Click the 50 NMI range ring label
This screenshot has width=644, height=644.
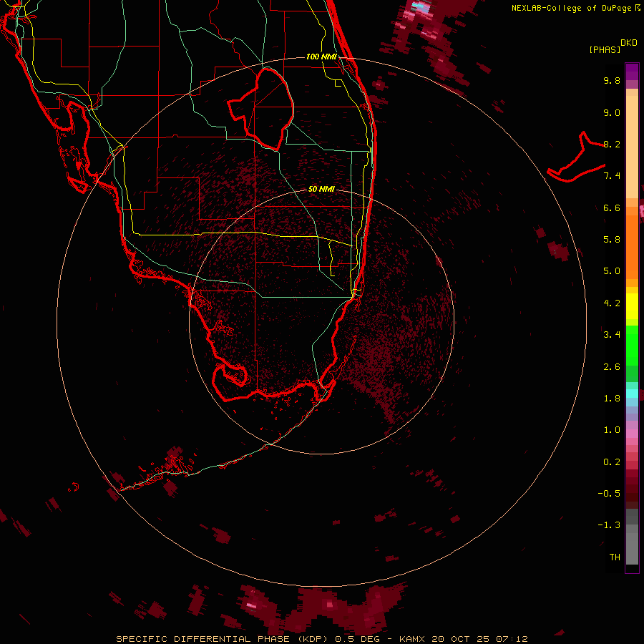coord(321,189)
